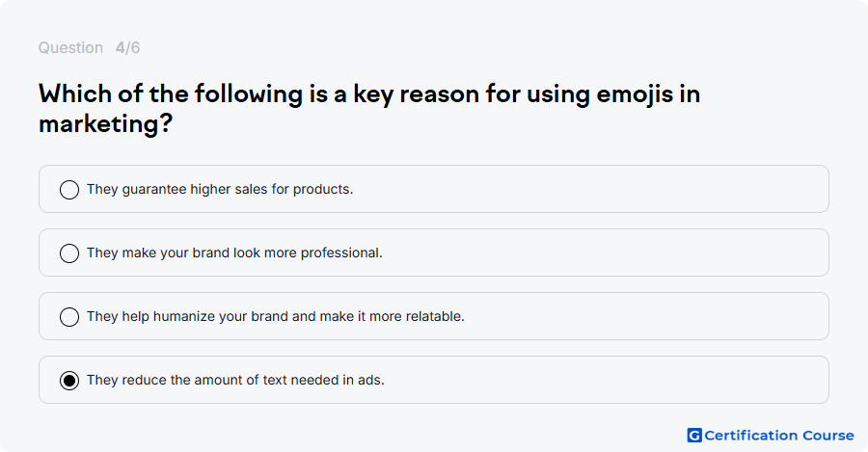Click the answer text about humanizing your brand
Screen dimensions: 868x452
coord(276,316)
